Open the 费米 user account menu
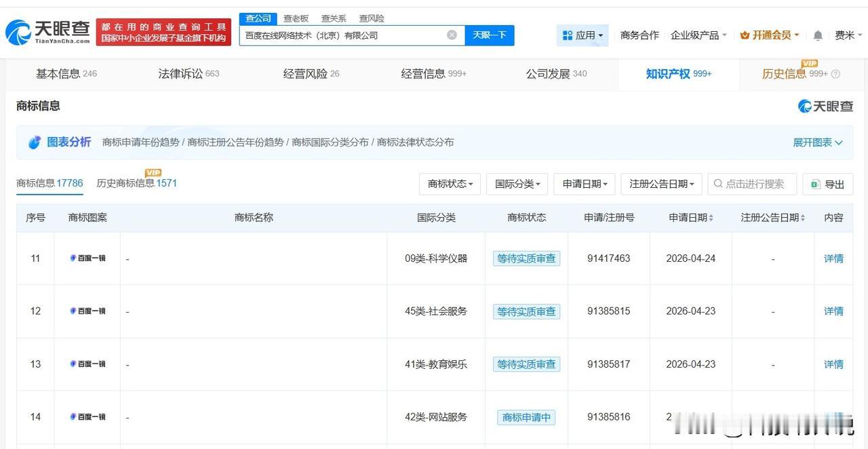Screen dimensions: 868x449 click(848, 35)
